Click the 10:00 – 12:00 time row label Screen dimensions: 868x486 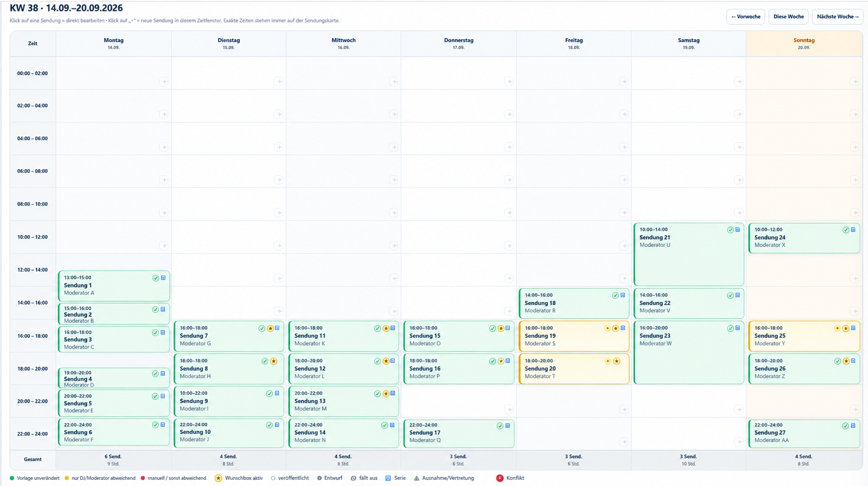(x=32, y=237)
